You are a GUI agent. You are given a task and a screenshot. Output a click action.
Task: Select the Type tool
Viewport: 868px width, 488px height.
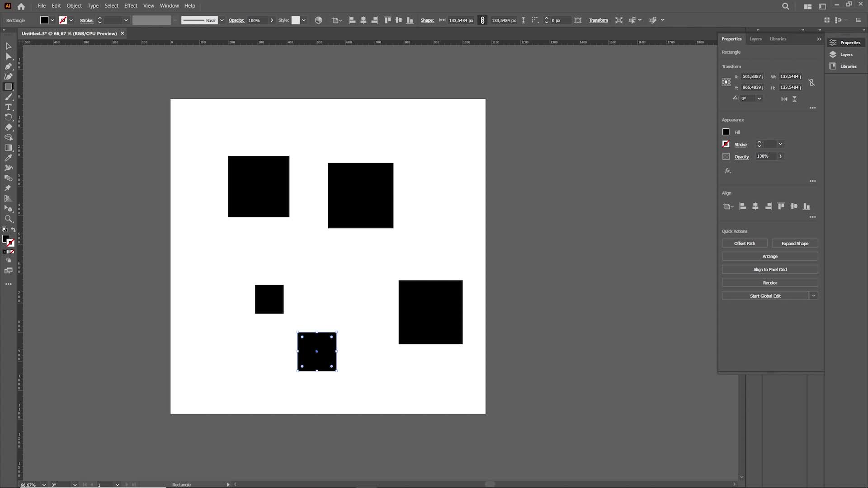click(x=8, y=107)
